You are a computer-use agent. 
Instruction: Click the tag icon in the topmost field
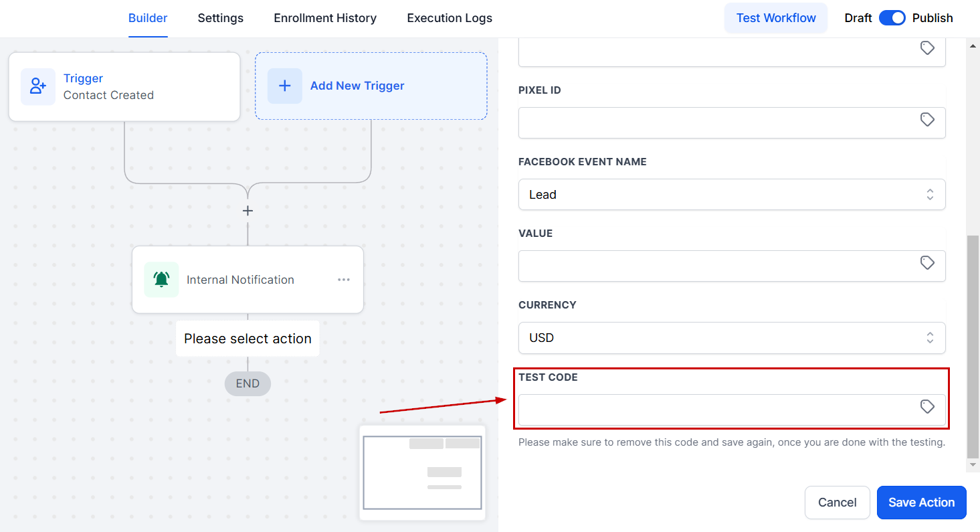click(x=927, y=48)
